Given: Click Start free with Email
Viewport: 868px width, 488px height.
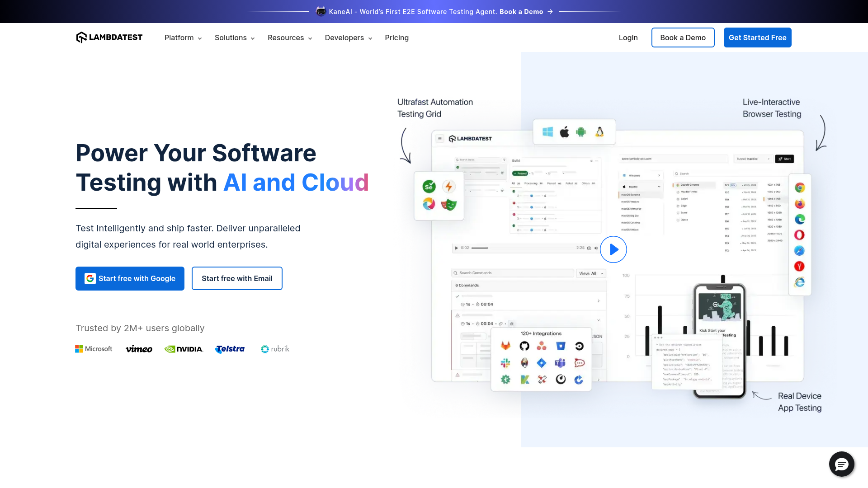Looking at the screenshot, I should pos(237,279).
